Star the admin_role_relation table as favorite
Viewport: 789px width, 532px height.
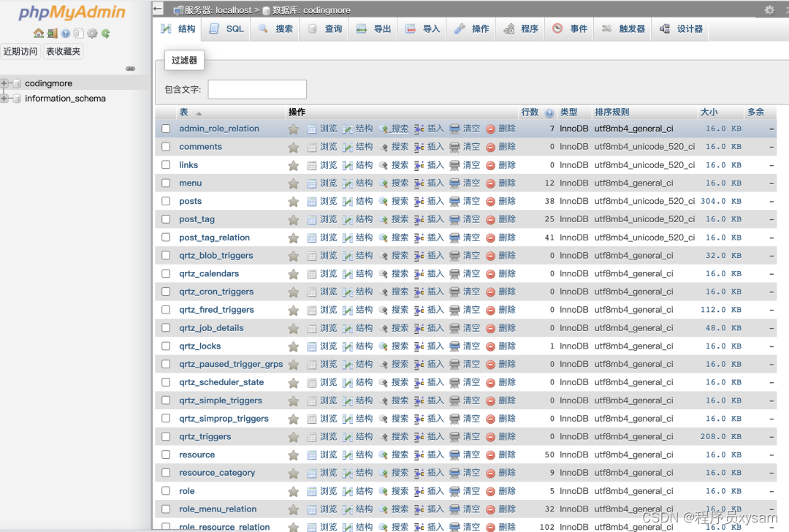[294, 129]
